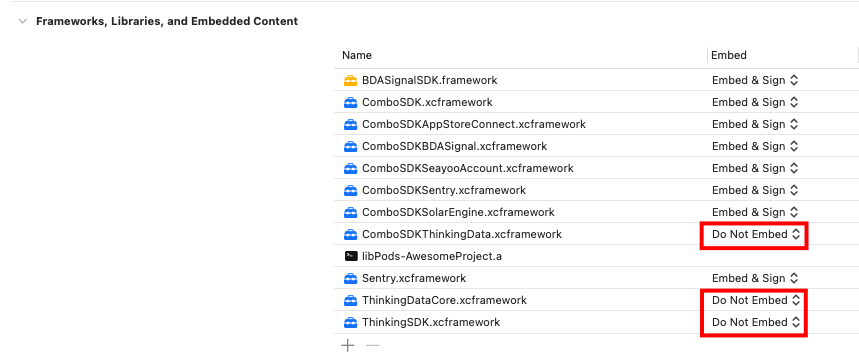Change Do Not Embed for ComboSDKThinkingData.xcframework

coord(756,234)
